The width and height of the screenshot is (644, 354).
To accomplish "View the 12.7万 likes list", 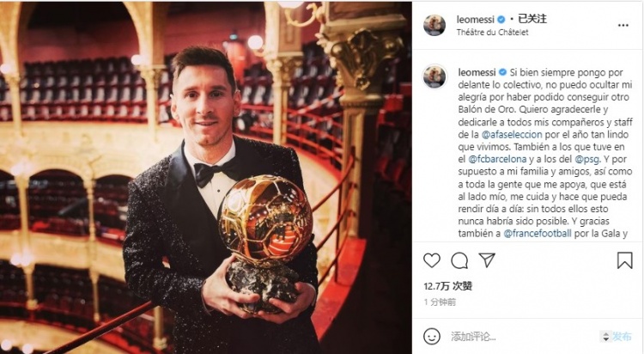I will coord(447,286).
